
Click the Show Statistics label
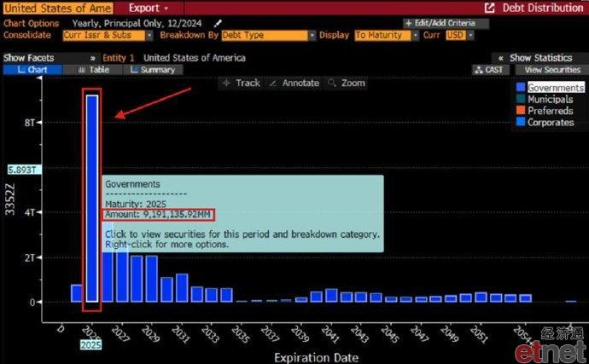tap(540, 58)
